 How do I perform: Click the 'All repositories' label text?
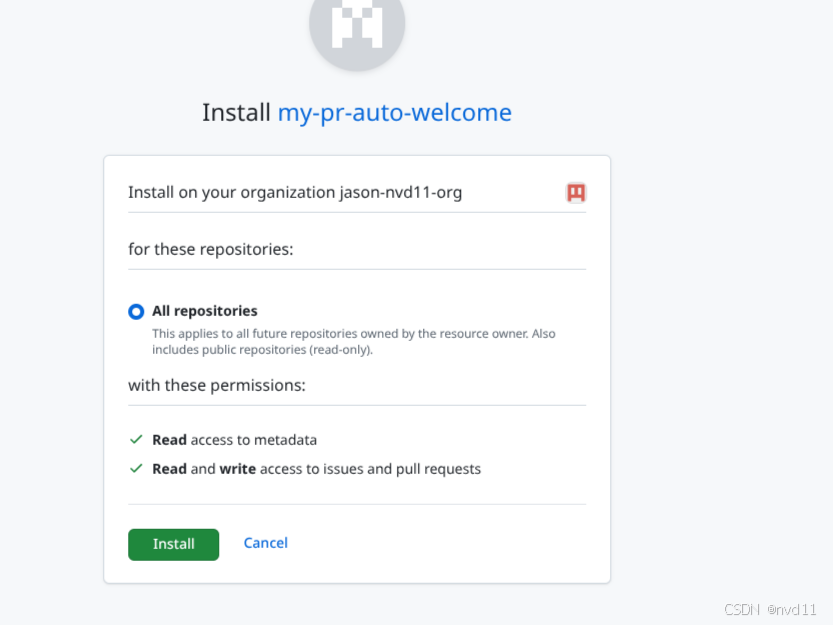(205, 311)
